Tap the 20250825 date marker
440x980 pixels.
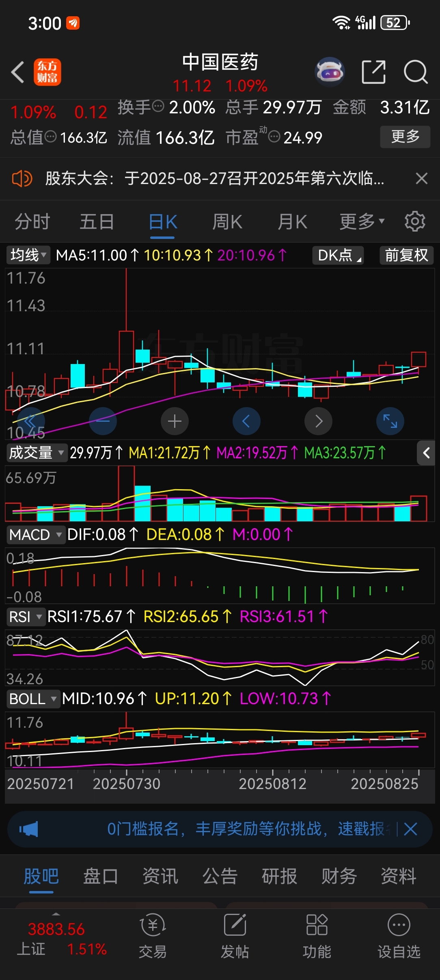pyautogui.click(x=384, y=784)
